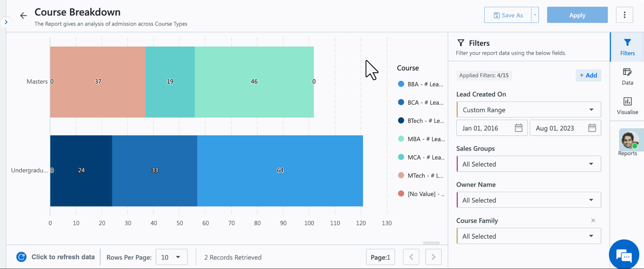
Task: Open the Rows Per Page dropdown
Action: (171, 257)
